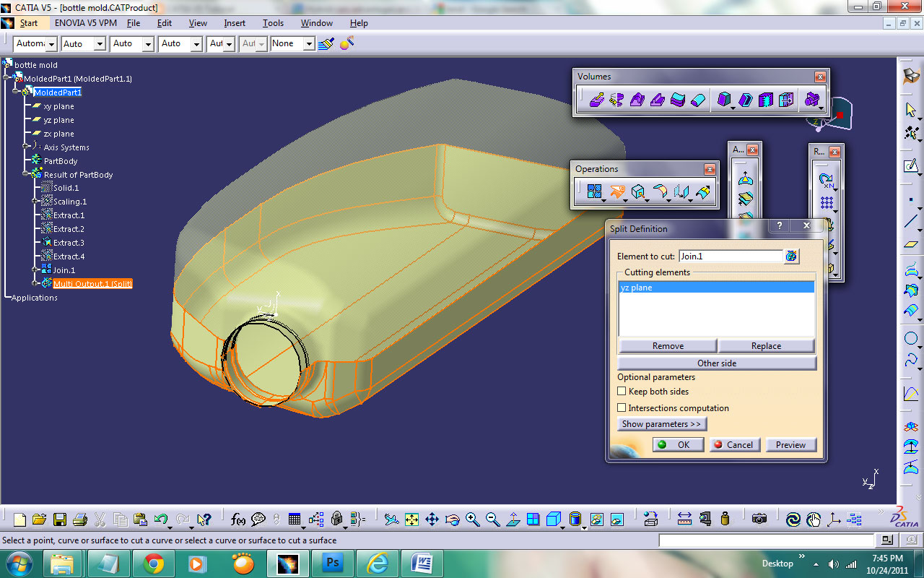Click the painter brush icon in top toolbar
The width and height of the screenshot is (924, 578).
click(326, 43)
